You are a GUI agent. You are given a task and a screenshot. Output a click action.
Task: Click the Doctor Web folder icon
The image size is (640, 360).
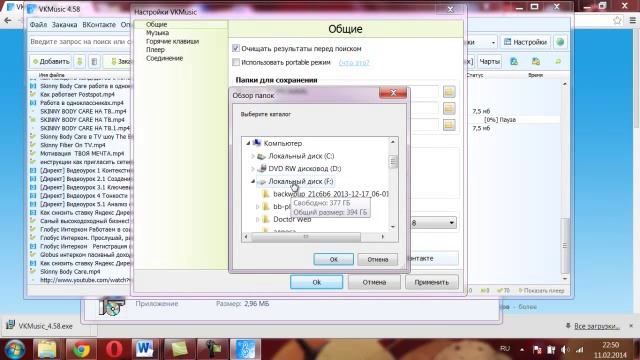coord(266,219)
